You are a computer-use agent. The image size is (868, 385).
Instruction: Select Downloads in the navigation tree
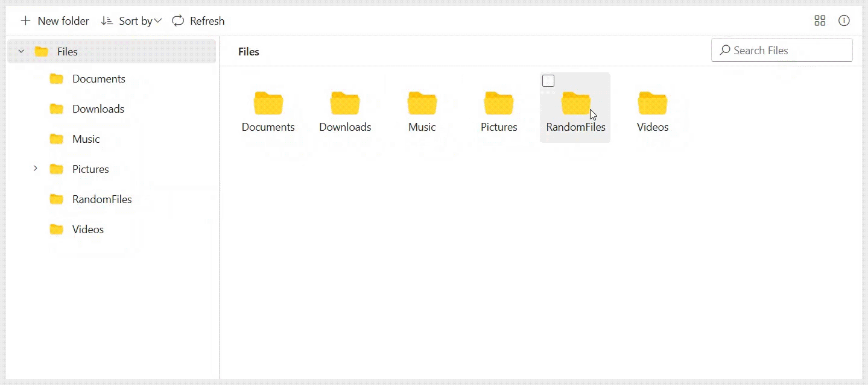tap(98, 109)
